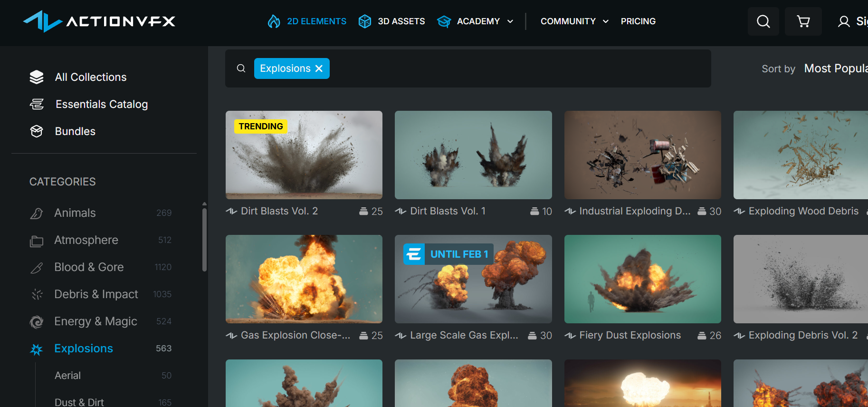Image resolution: width=868 pixels, height=407 pixels.
Task: Expand the Community dropdown chevron
Action: click(606, 21)
